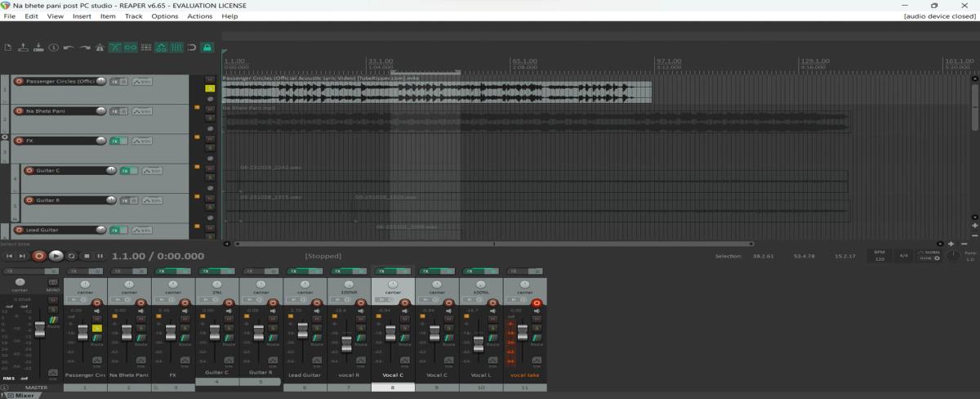Open the Options menu
Viewport: 980px width, 399px height.
point(164,16)
